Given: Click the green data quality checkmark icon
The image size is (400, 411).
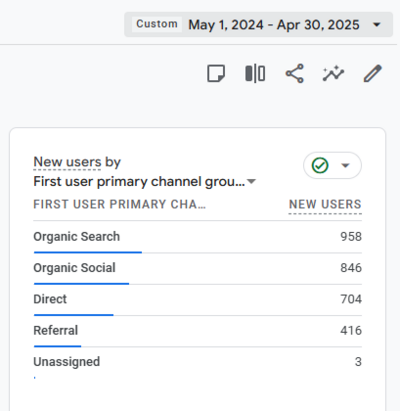Looking at the screenshot, I should [320, 165].
